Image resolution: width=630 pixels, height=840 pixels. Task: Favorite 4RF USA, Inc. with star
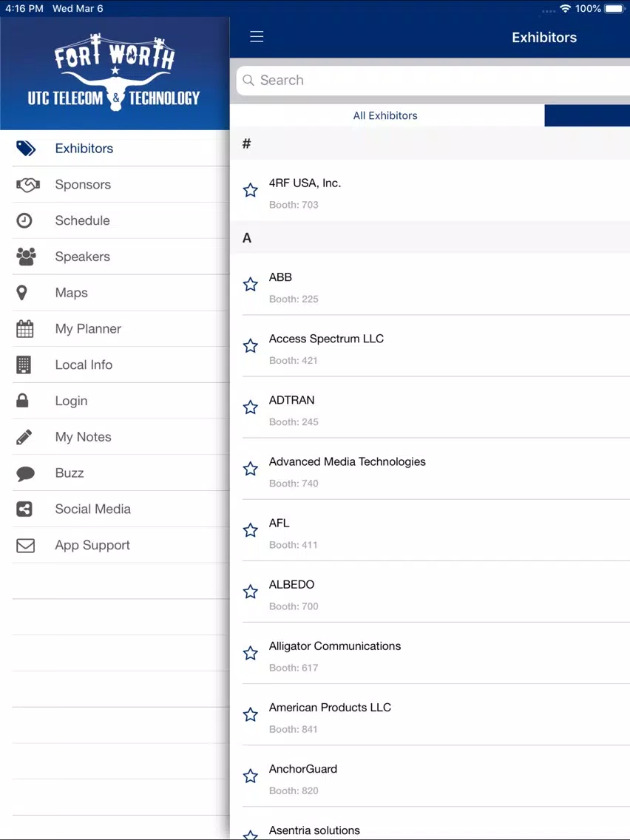250,190
